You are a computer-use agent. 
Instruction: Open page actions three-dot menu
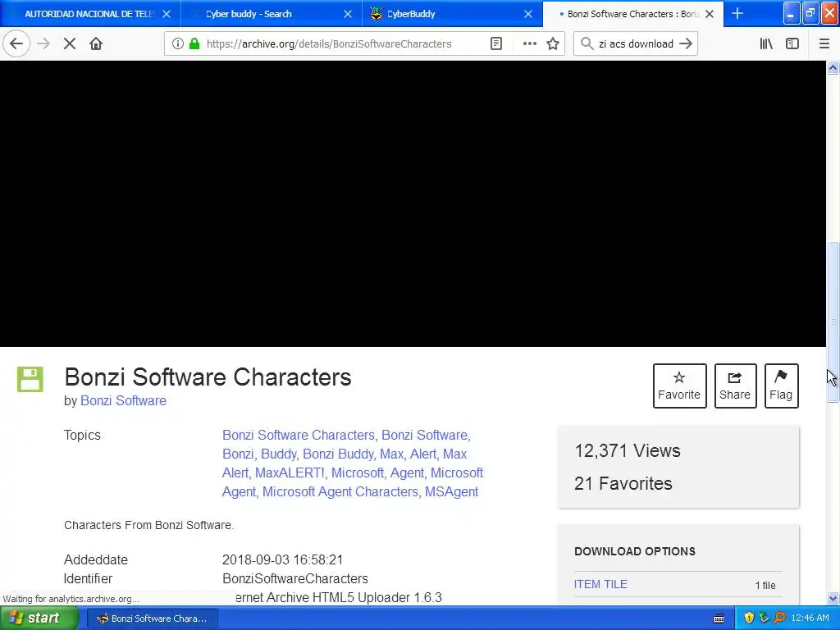coord(529,43)
